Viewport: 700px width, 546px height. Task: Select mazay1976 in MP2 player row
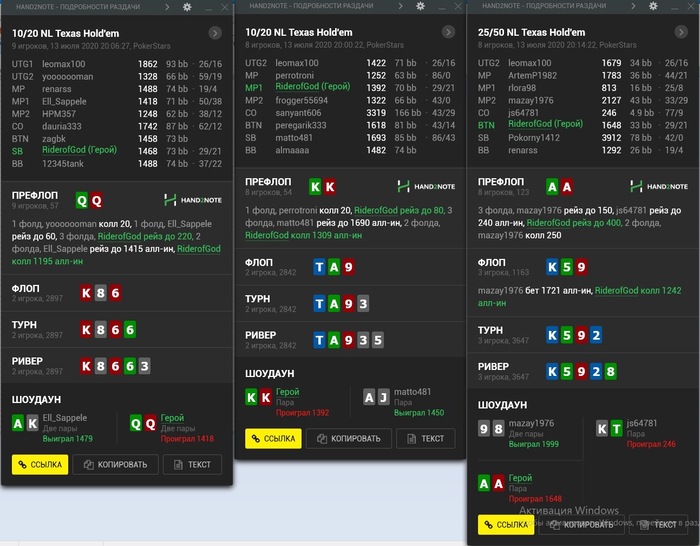pos(531,100)
